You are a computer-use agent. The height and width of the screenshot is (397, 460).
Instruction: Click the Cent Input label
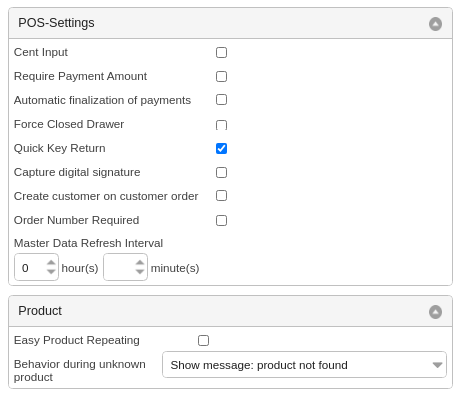coord(41,52)
